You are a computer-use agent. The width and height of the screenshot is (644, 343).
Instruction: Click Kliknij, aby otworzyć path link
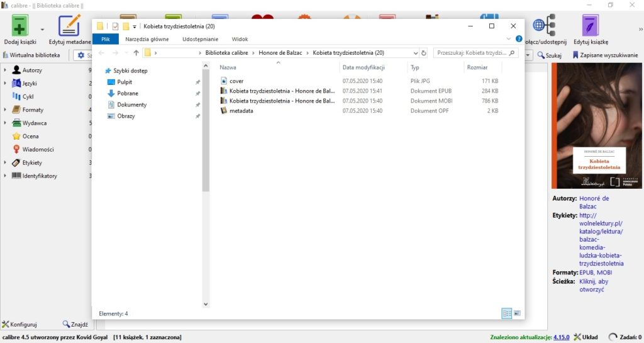(x=594, y=286)
